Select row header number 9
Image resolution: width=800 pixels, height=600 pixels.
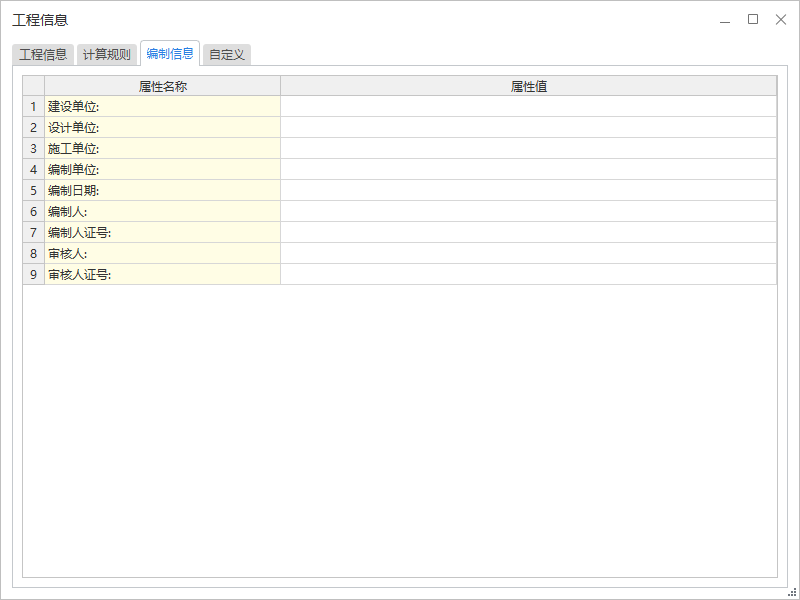coord(34,274)
